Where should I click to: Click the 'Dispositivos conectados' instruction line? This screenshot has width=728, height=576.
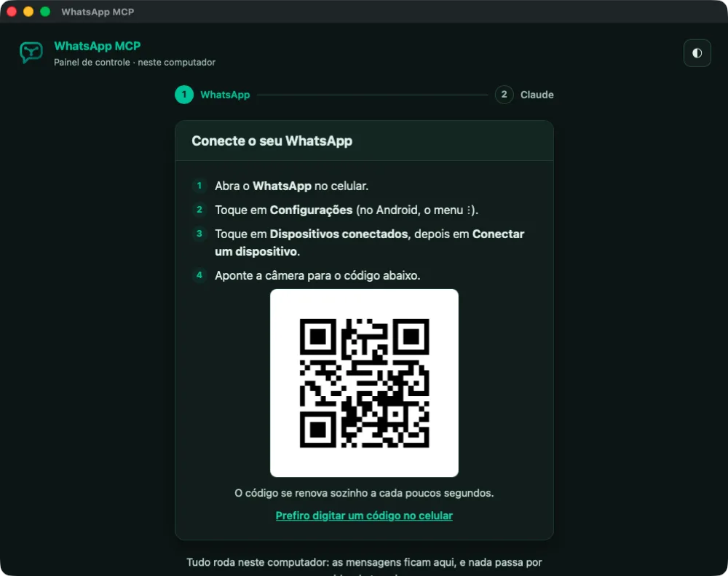point(370,242)
